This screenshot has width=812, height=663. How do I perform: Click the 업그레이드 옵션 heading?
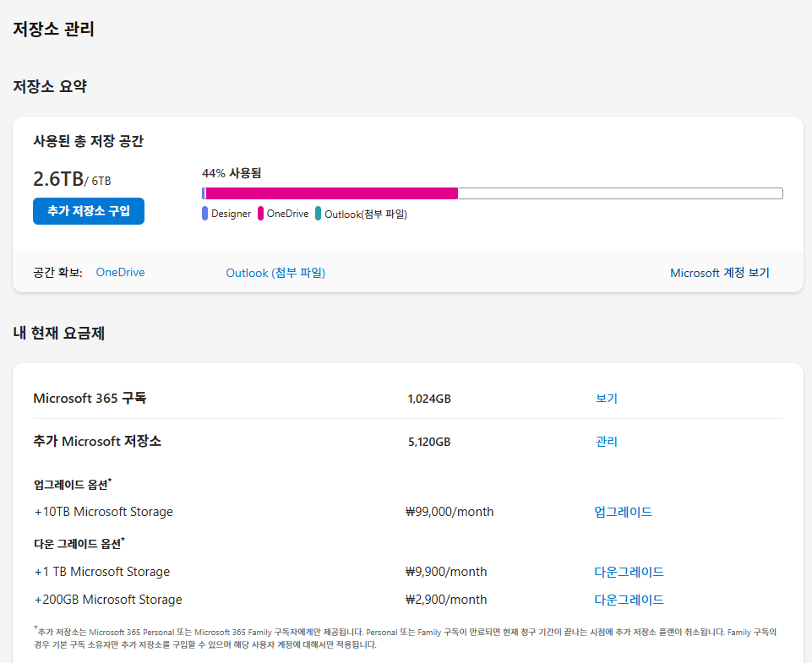coord(73,485)
